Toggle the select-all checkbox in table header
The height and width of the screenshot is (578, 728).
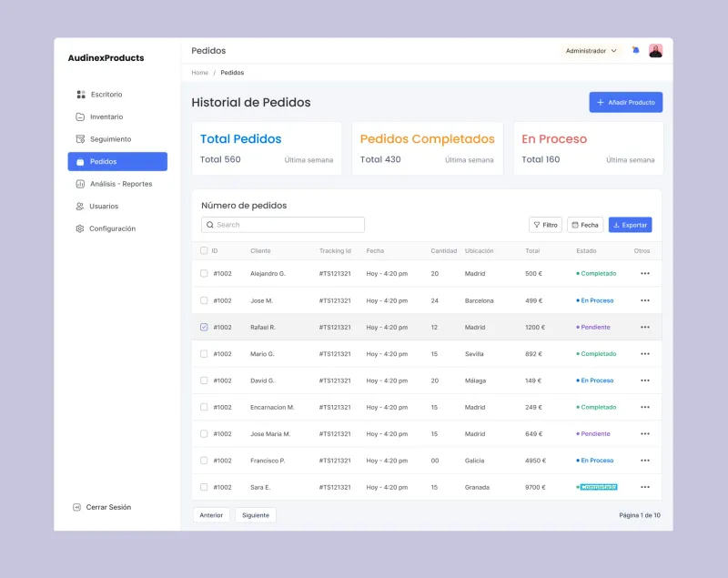coord(204,250)
